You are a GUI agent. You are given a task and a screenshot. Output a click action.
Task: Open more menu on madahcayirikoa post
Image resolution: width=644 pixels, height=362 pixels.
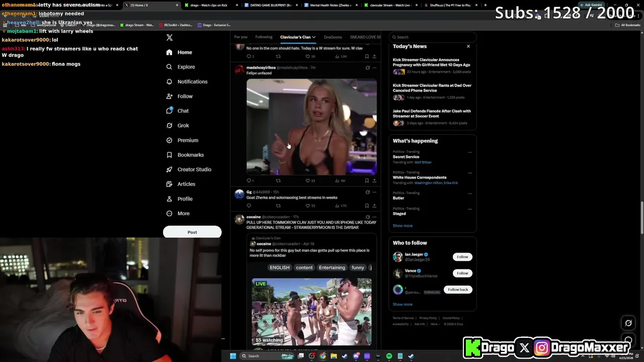point(374,68)
